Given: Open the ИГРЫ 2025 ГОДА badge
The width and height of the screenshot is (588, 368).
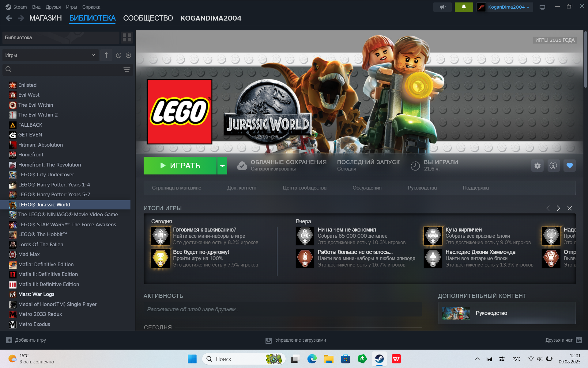Looking at the screenshot, I should tap(555, 40).
